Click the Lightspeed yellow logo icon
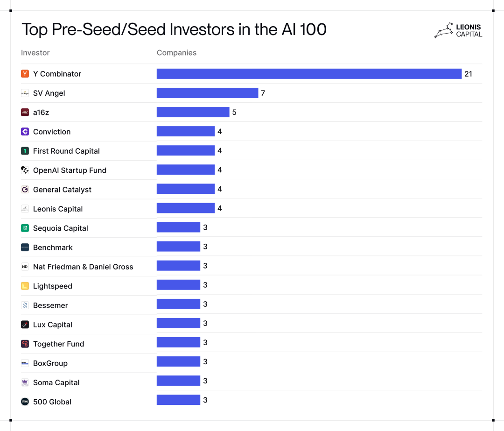Image resolution: width=504 pixels, height=431 pixels. [x=25, y=286]
